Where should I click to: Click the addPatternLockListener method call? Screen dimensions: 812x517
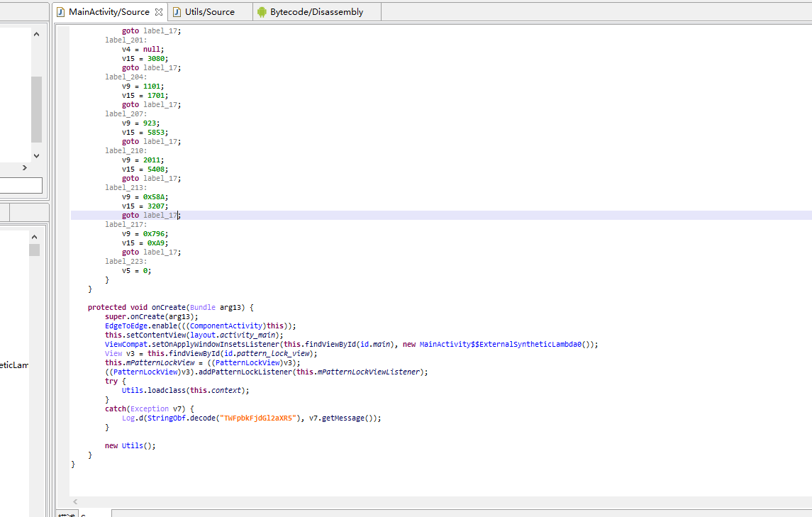(x=245, y=372)
